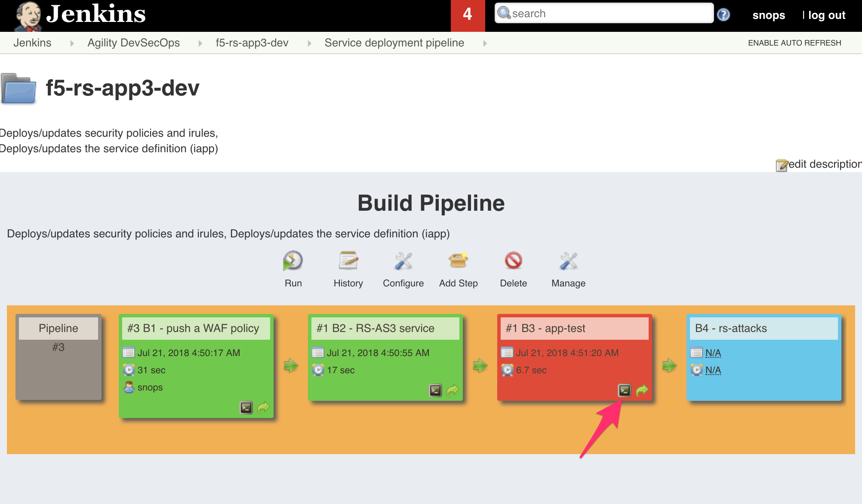This screenshot has height=504, width=862.
Task: Expand the Service deployment pipeline breadcrumb arrow
Action: (485, 43)
